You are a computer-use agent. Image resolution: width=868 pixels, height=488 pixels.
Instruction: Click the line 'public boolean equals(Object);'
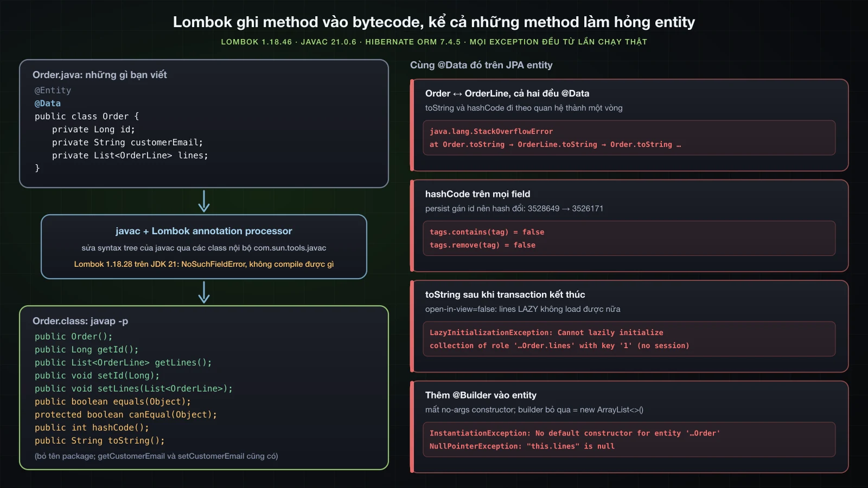point(113,402)
